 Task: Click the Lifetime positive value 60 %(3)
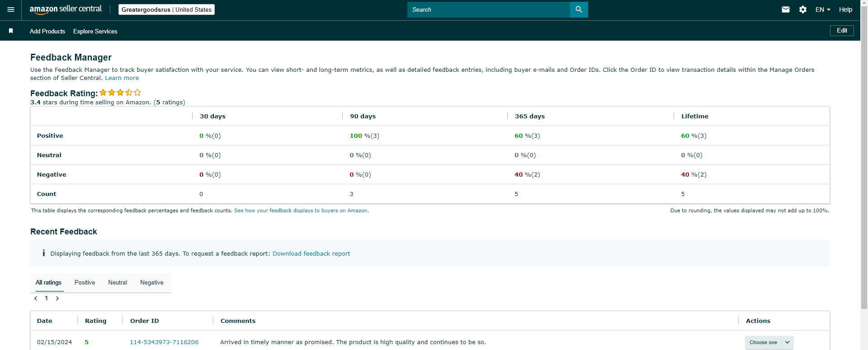pyautogui.click(x=694, y=135)
